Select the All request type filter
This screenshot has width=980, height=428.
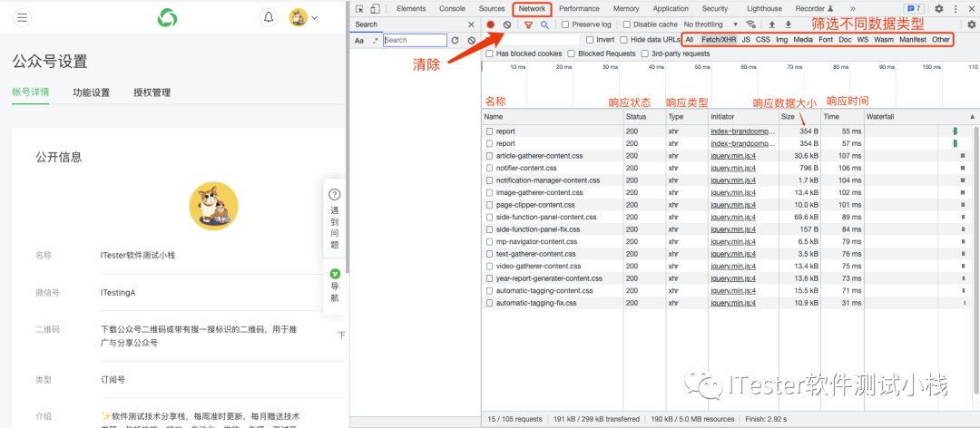[x=689, y=39]
